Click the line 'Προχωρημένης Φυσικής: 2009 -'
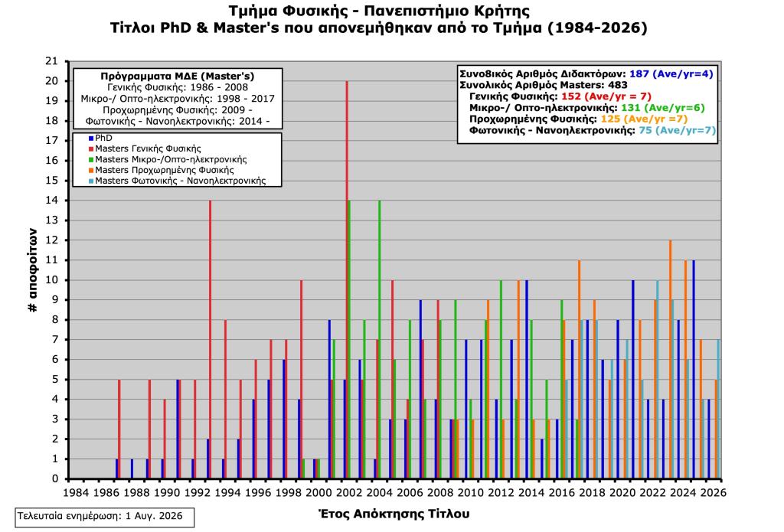 point(178,110)
